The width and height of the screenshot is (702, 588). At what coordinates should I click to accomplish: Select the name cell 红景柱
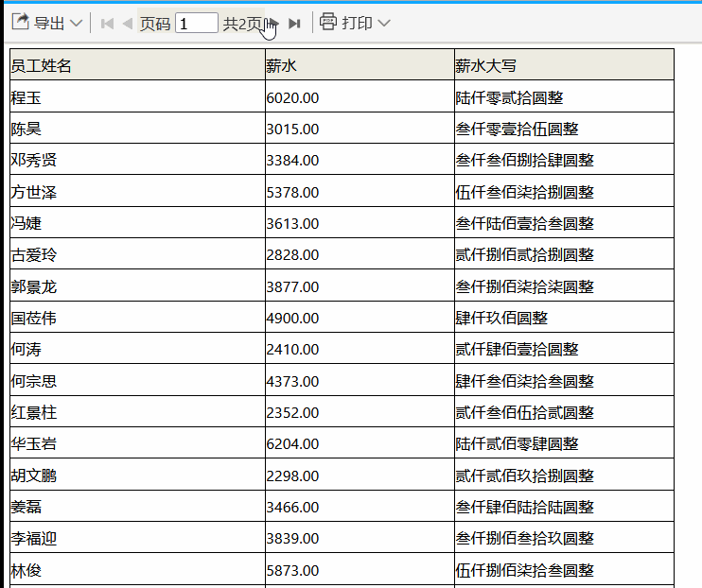click(x=137, y=411)
